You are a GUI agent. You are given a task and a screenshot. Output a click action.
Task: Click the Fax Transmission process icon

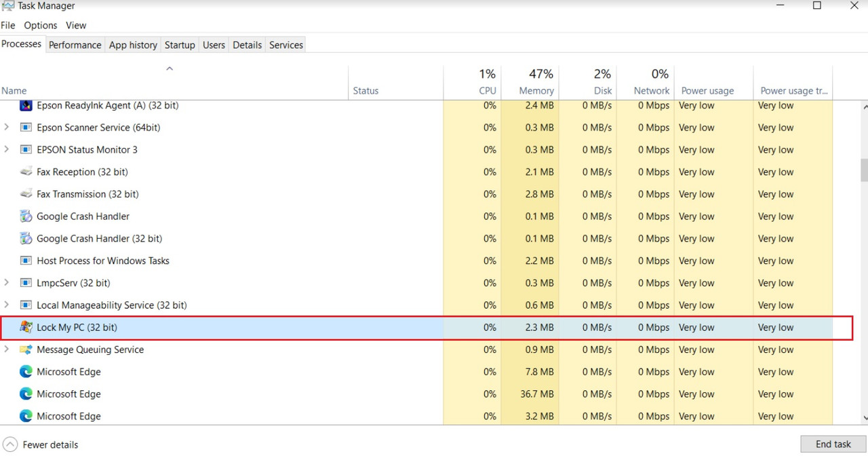pos(26,194)
